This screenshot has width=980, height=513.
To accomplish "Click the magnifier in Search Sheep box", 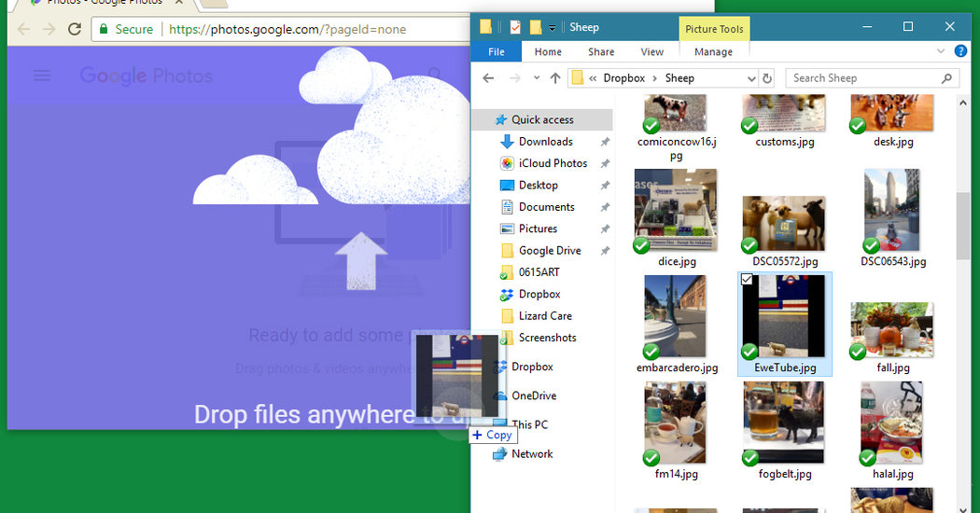I will click(x=946, y=78).
